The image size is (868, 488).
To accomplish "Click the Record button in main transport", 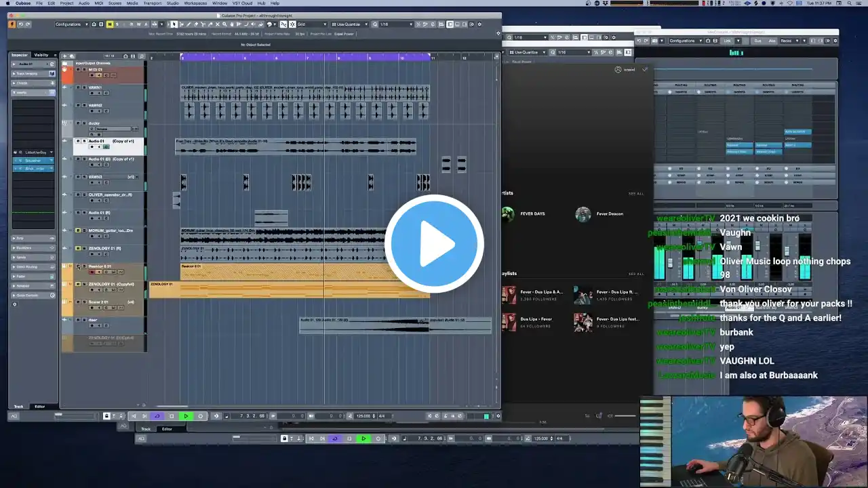I will pos(200,416).
